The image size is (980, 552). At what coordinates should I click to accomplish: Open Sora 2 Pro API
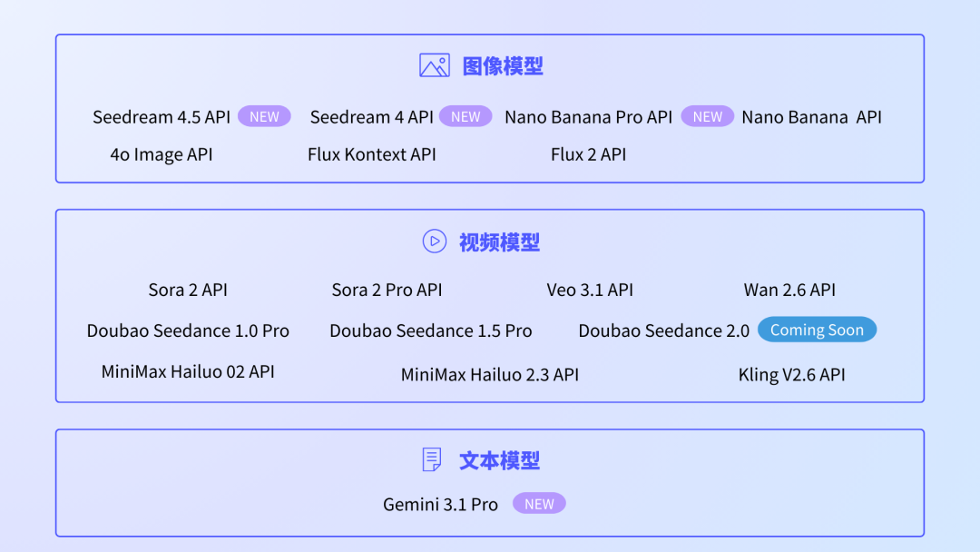coord(387,291)
